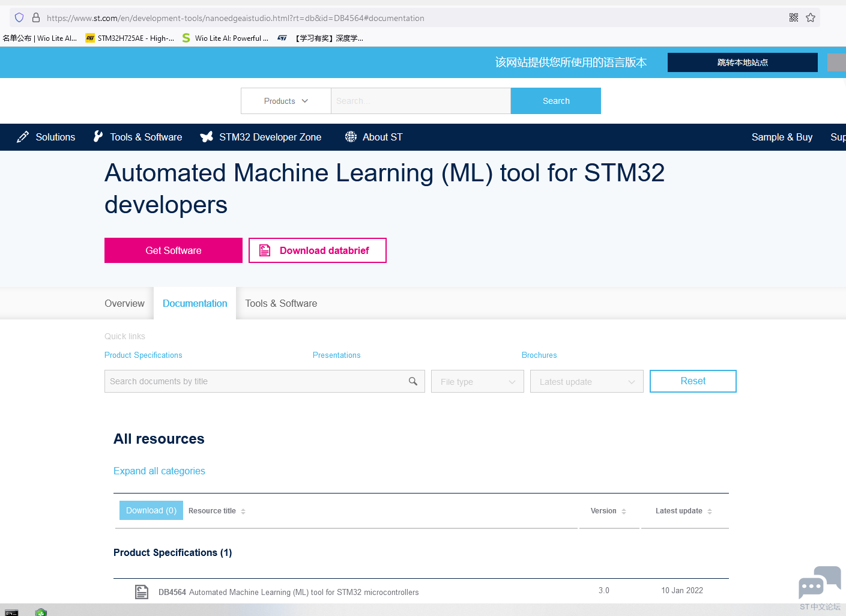
Task: Click the DB4564 document file icon
Action: point(142,592)
